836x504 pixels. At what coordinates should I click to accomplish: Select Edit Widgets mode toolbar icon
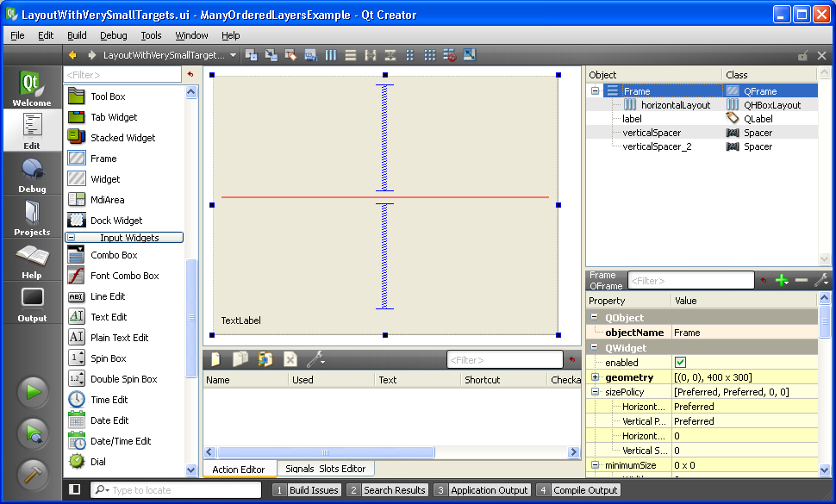coord(251,55)
